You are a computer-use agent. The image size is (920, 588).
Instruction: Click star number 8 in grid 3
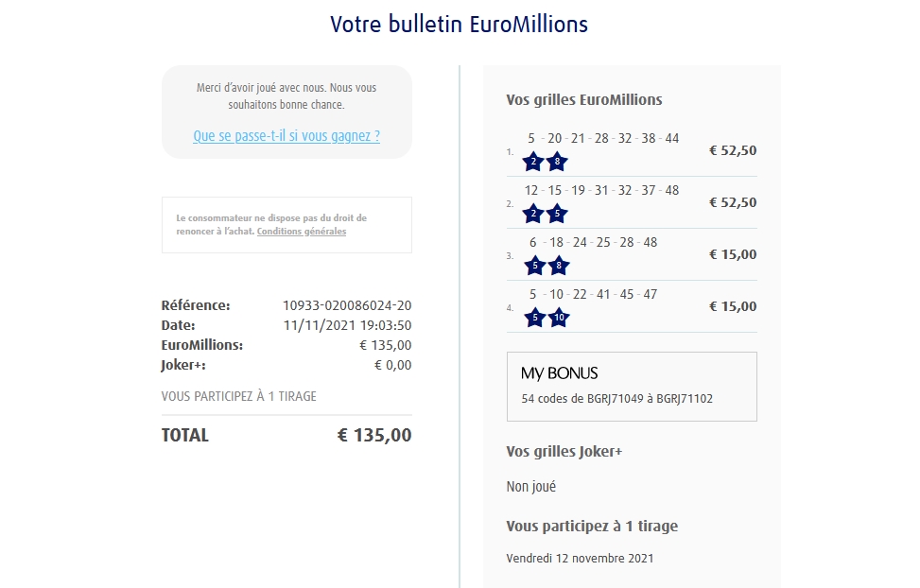558,266
